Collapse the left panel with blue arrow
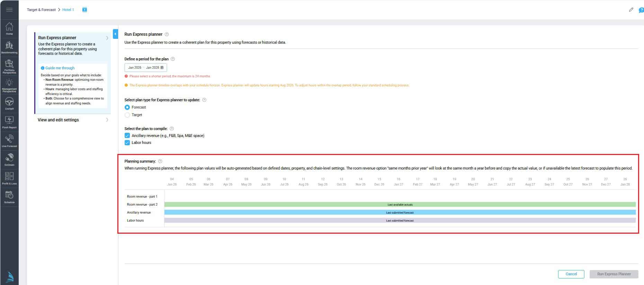 tap(115, 34)
